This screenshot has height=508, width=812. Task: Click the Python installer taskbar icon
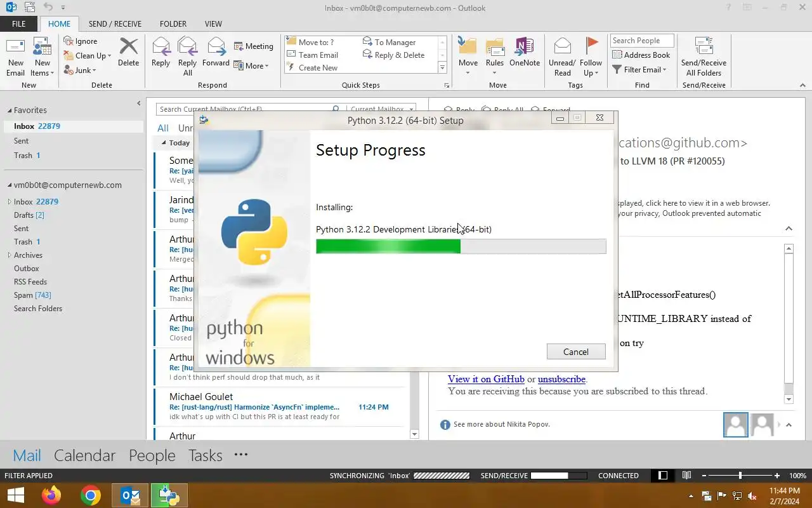point(169,495)
